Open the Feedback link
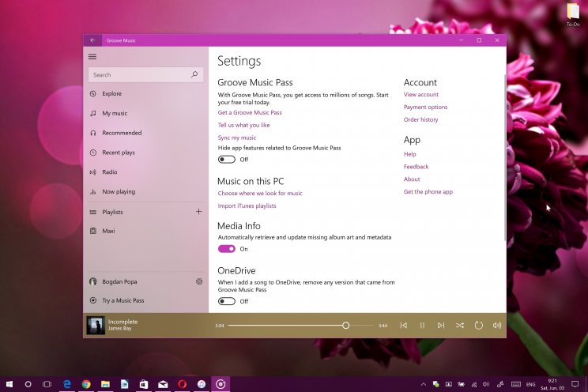 416,167
